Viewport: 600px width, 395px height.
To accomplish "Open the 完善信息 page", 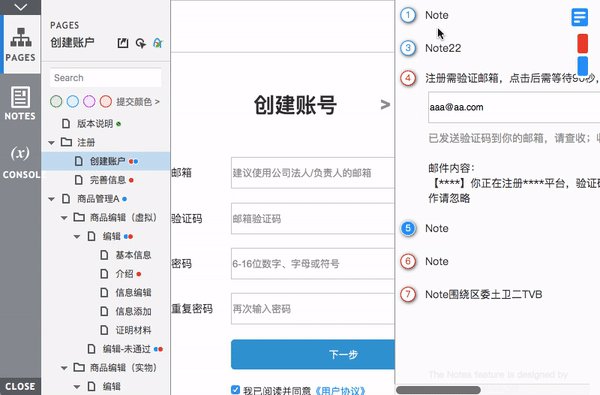I will coord(108,180).
